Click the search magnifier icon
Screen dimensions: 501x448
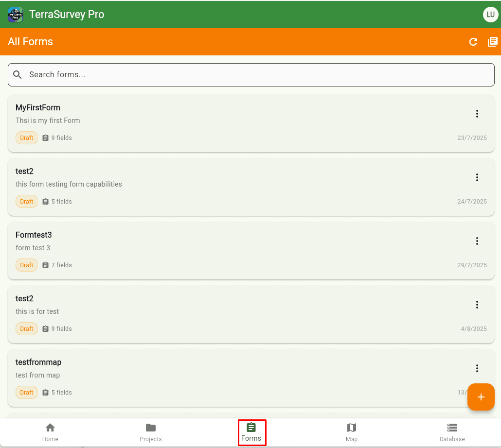(18, 75)
